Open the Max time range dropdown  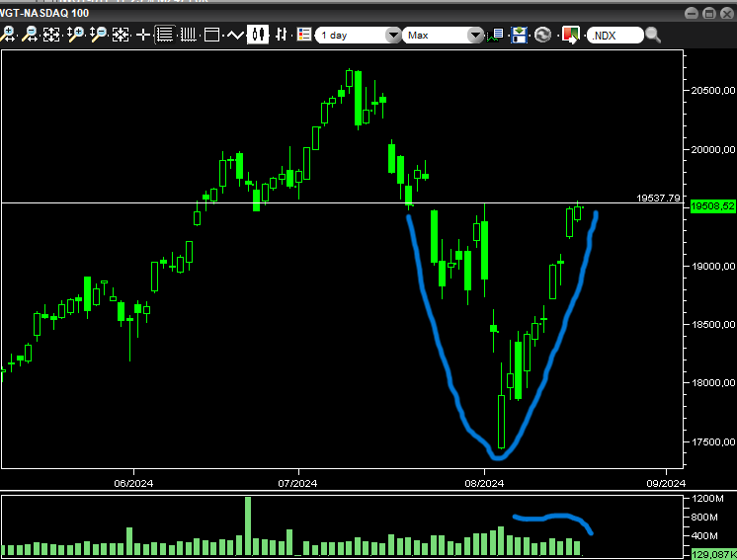tap(443, 36)
